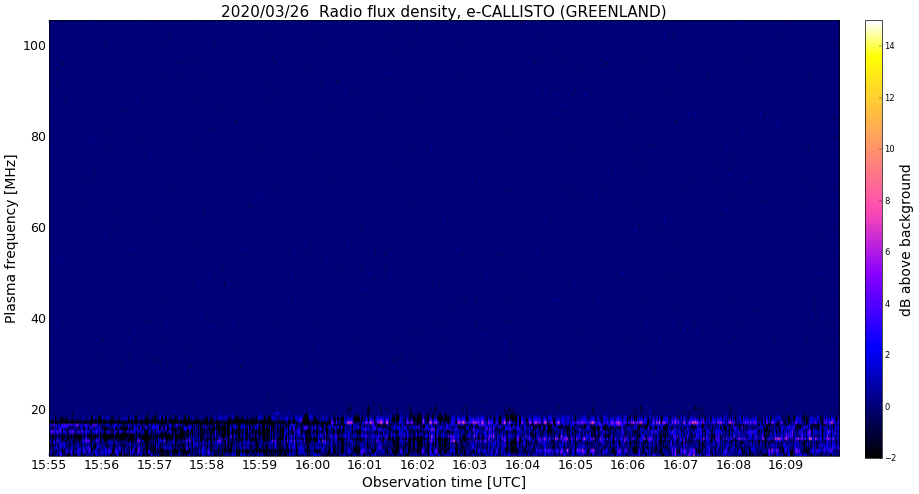Click the 20 MHz frequency tick label
919x494 pixels.
(x=38, y=410)
